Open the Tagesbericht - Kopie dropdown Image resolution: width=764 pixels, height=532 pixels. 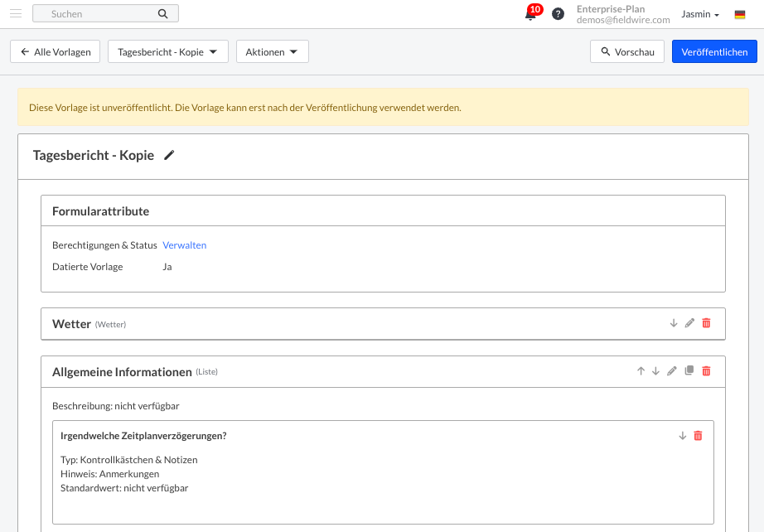point(167,51)
